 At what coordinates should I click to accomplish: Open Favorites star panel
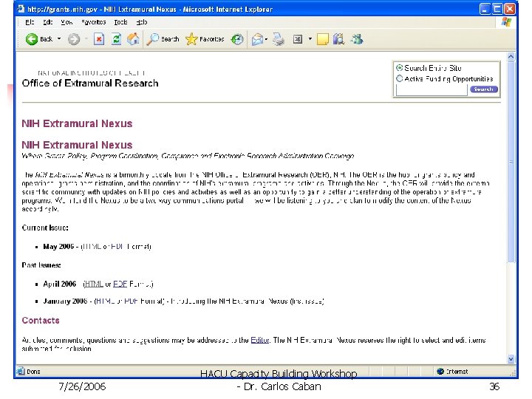[x=191, y=39]
